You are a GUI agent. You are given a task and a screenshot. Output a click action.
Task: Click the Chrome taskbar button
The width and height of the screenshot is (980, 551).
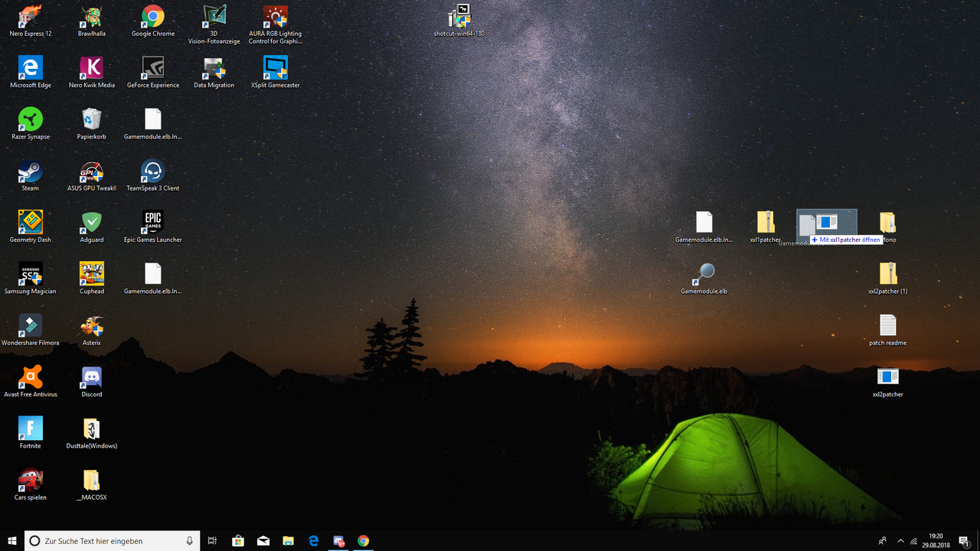point(364,541)
